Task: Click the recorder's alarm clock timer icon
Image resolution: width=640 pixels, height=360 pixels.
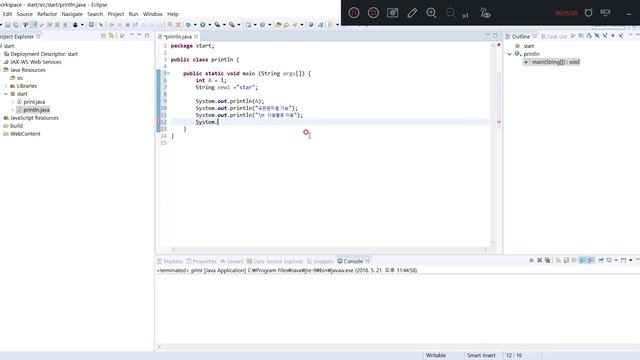Action: [588, 13]
